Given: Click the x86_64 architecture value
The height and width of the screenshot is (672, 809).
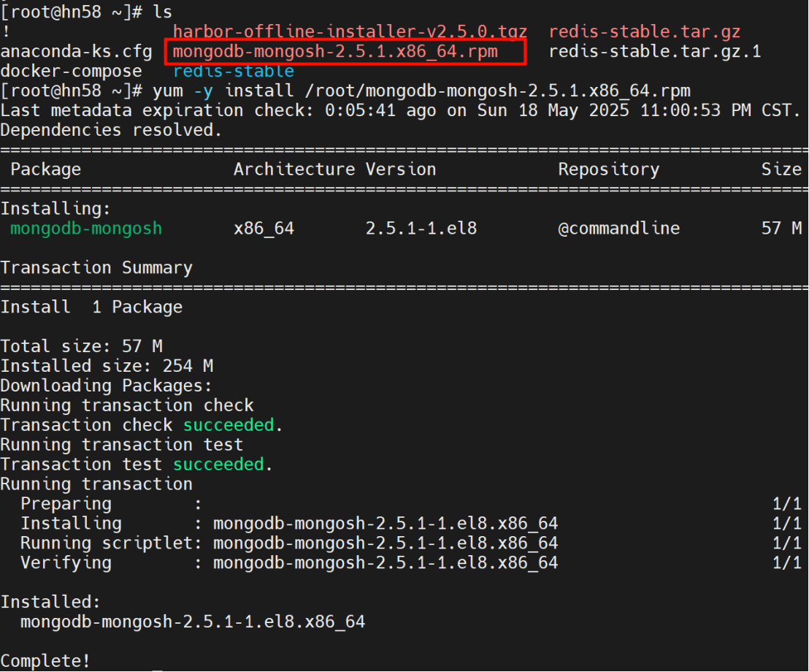Looking at the screenshot, I should pyautogui.click(x=264, y=229).
